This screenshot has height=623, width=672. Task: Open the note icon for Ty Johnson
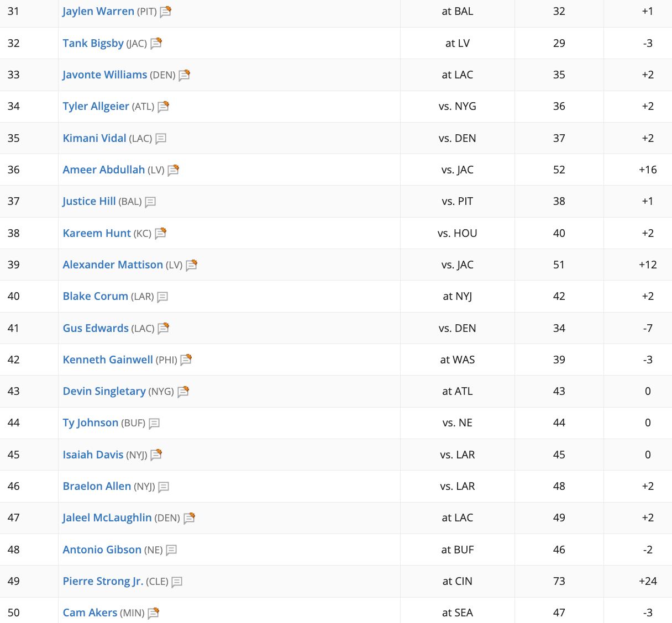click(x=154, y=424)
